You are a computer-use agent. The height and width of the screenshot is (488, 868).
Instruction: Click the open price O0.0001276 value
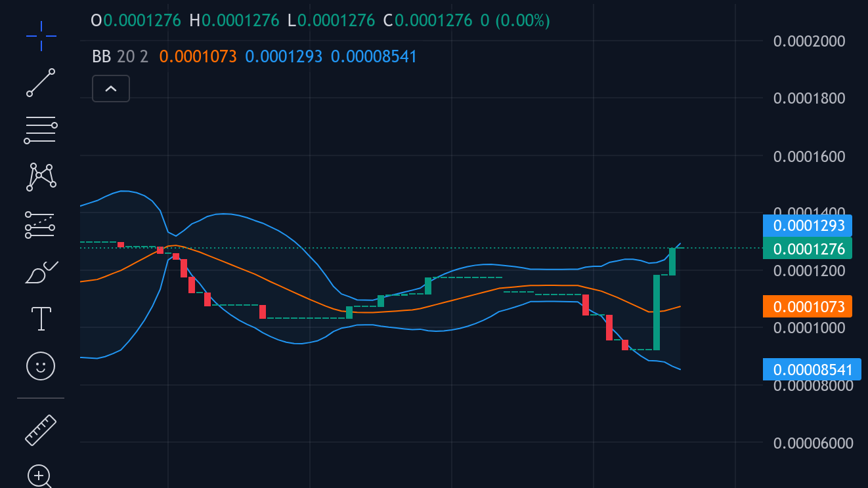[x=136, y=20]
